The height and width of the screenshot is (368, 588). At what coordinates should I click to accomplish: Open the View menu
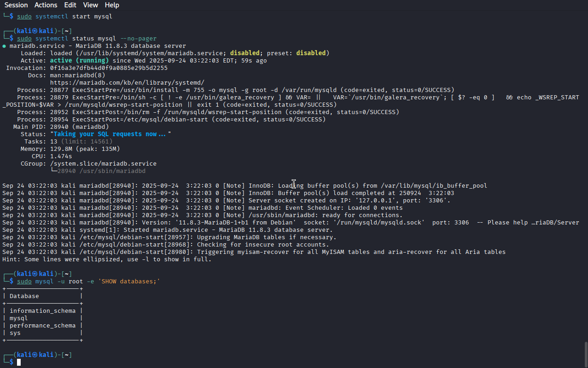90,5
